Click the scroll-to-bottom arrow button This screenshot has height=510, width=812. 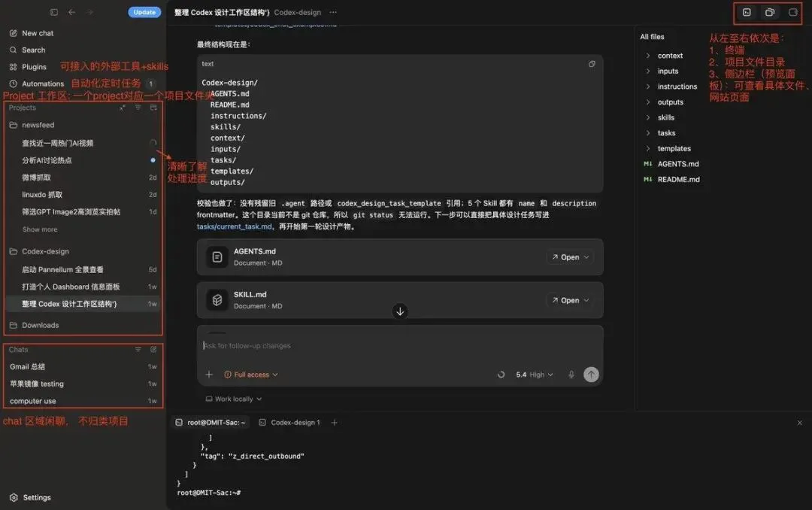pyautogui.click(x=400, y=311)
